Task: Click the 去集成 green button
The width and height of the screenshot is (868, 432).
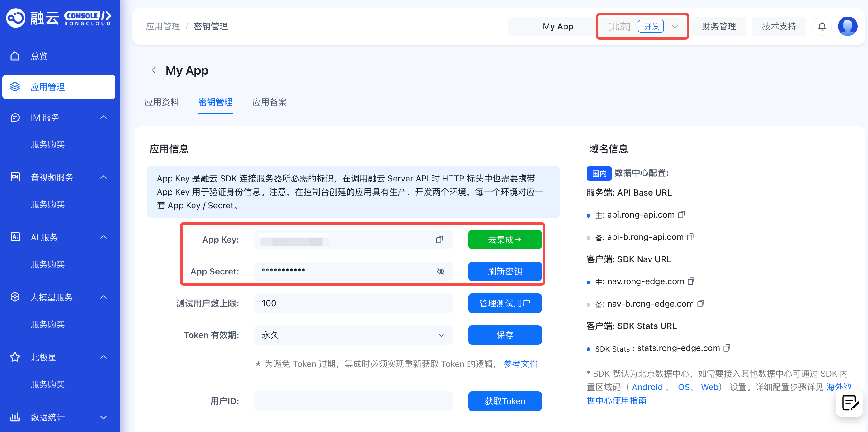Action: [505, 240]
